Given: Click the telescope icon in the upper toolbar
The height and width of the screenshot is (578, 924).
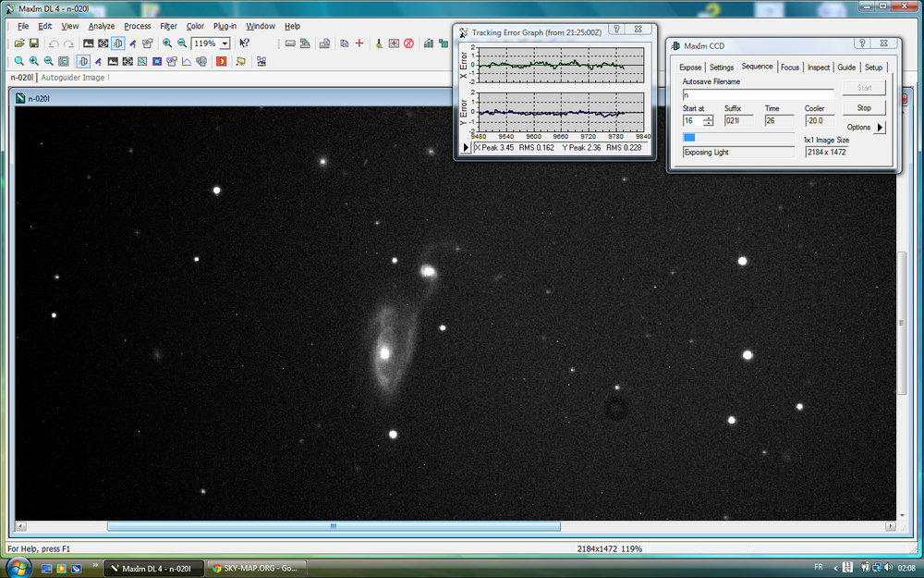Looking at the screenshot, I should (x=132, y=43).
